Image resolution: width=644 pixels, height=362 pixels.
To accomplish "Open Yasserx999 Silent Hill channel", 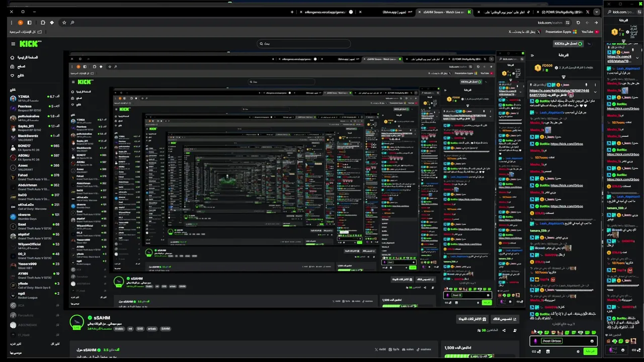I will point(34,265).
